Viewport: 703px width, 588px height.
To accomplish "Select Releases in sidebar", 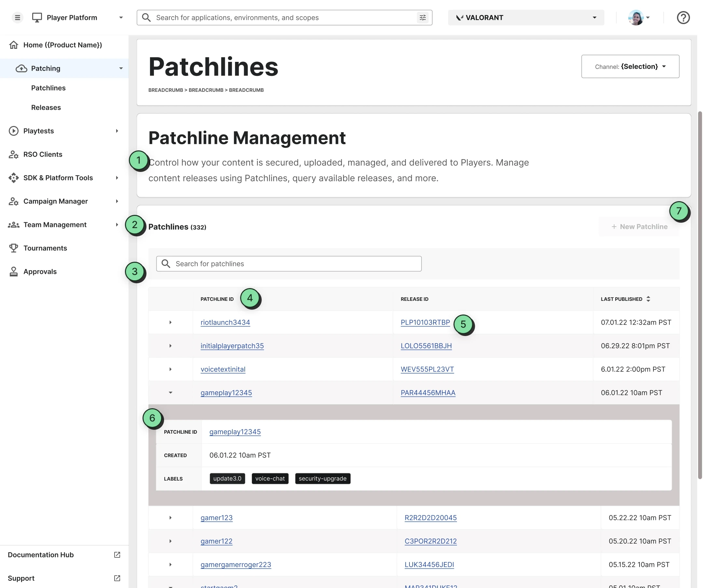I will [46, 107].
